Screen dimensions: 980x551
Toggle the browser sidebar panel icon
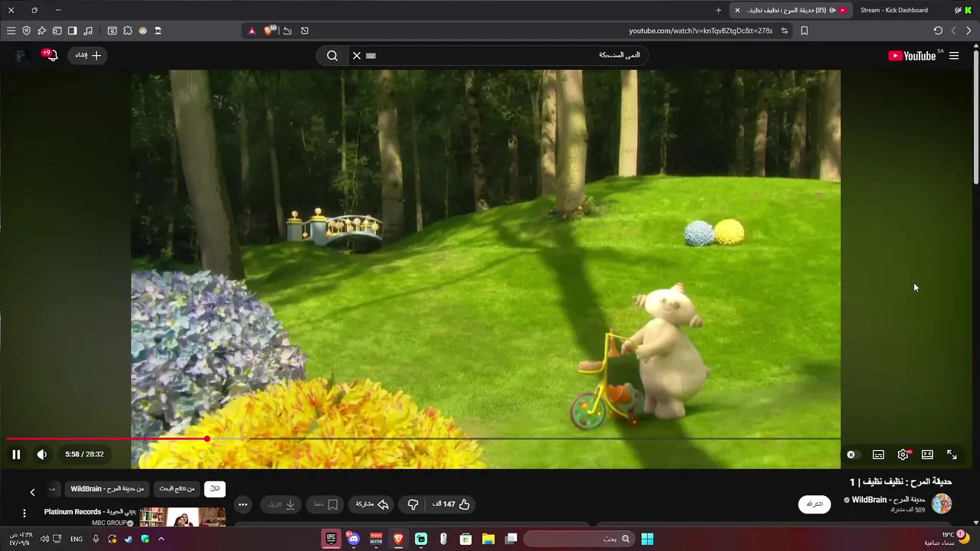coord(72,31)
